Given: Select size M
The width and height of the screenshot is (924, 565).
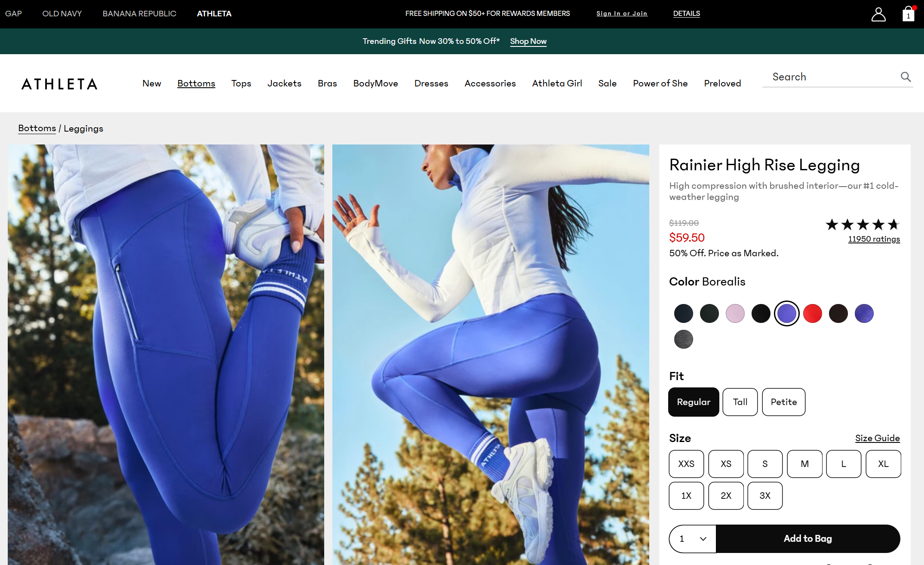Looking at the screenshot, I should [x=804, y=464].
